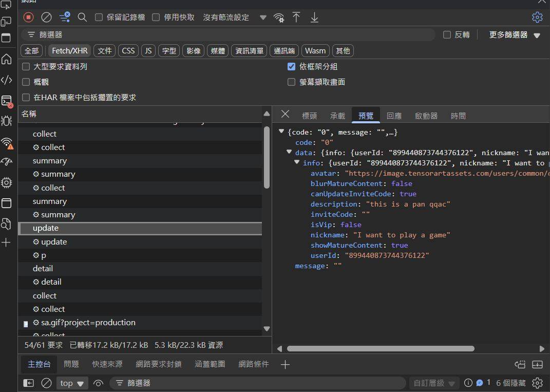Image resolution: width=550 pixels, height=392 pixels.
Task: Open the 標頭 tab
Action: pos(309,116)
